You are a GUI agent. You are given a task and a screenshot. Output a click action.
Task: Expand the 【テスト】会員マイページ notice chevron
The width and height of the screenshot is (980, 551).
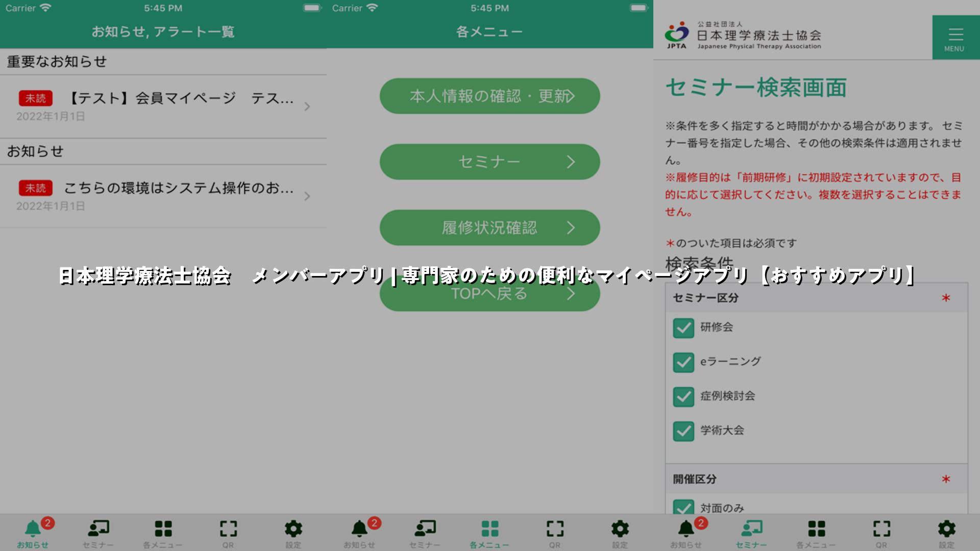(x=307, y=107)
